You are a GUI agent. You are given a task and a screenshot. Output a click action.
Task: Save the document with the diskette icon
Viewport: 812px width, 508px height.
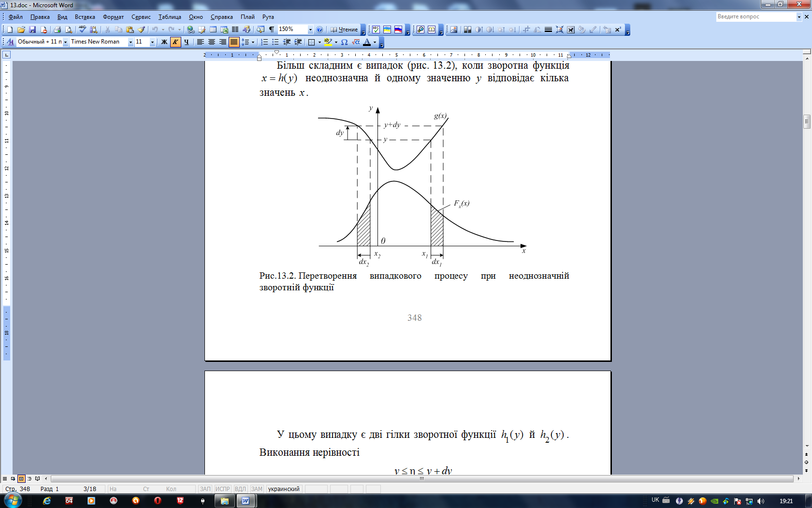(32, 30)
